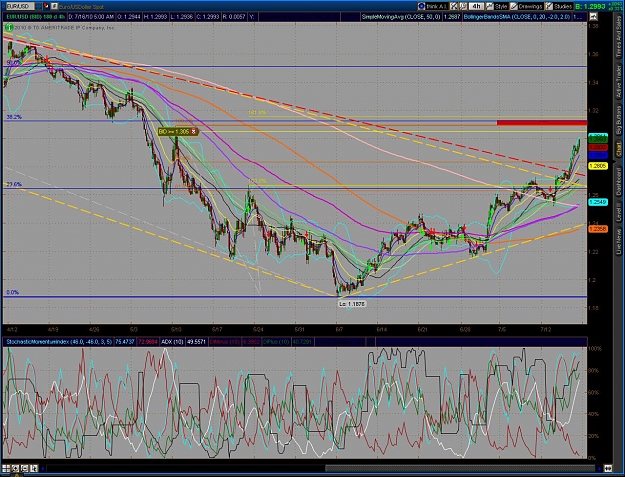Click the zoom arrows icon at bottom right
625x477 pixels.
[608, 468]
